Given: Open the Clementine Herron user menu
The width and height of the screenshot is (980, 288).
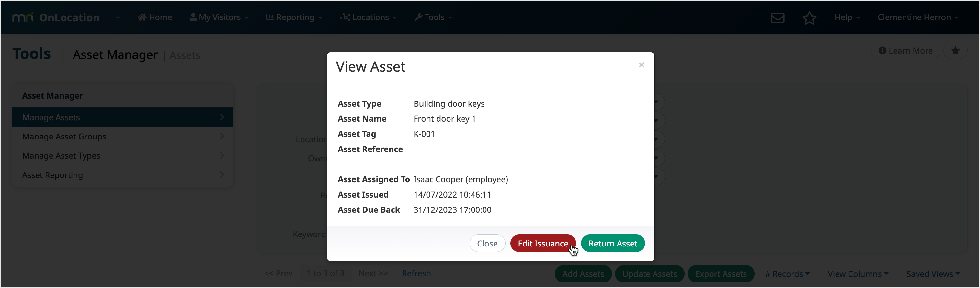Looking at the screenshot, I should pyautogui.click(x=918, y=18).
